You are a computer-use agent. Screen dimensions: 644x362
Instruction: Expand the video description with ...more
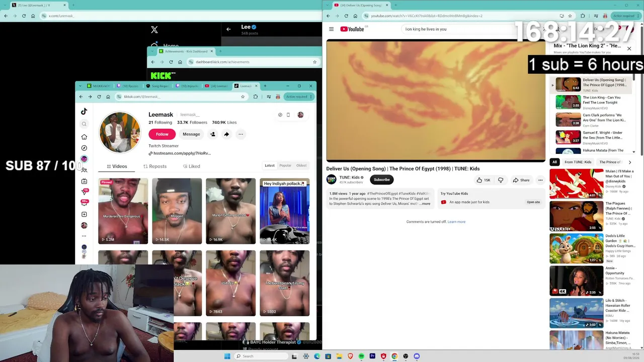tap(426, 204)
